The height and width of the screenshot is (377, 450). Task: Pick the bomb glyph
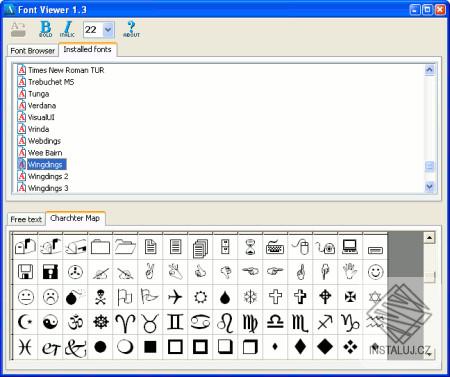pos(75,297)
